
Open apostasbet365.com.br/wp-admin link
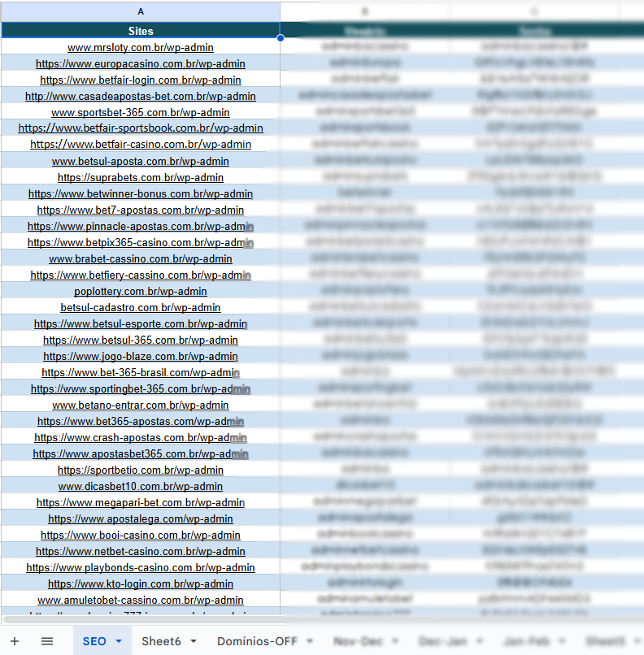click(141, 455)
